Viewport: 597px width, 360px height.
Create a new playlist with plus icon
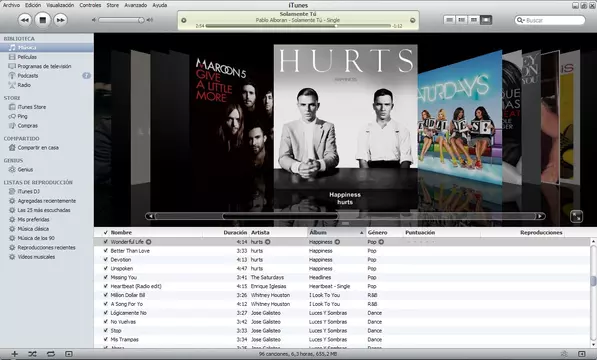tap(14, 354)
